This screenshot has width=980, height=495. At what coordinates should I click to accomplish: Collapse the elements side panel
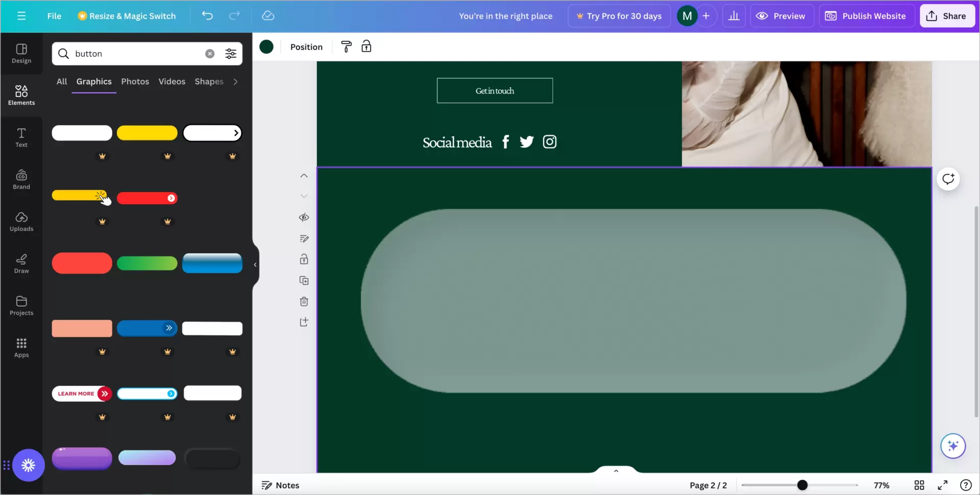pos(255,264)
